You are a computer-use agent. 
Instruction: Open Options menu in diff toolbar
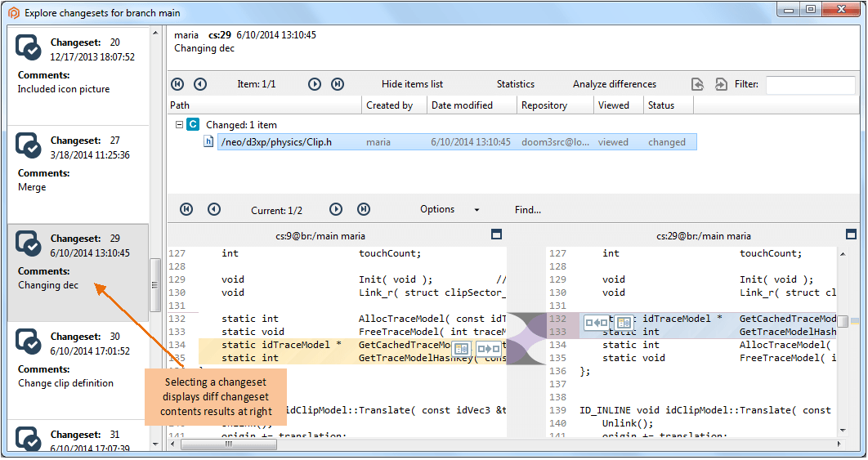(x=437, y=209)
